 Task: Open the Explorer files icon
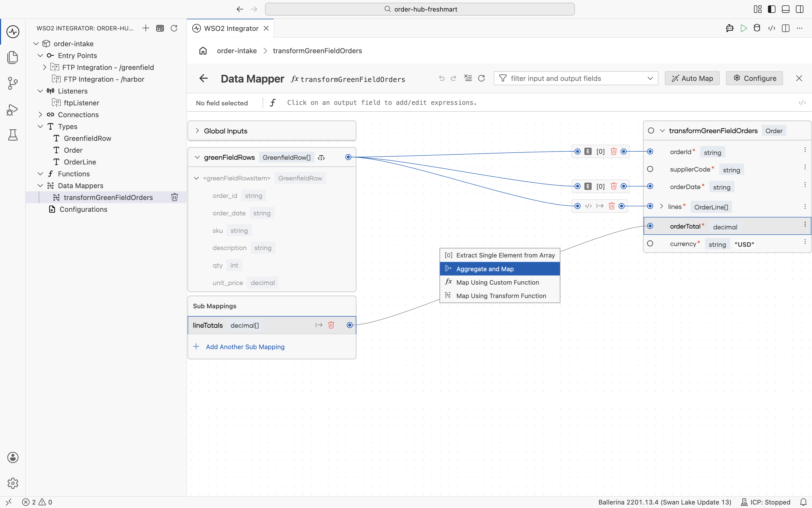pyautogui.click(x=13, y=58)
